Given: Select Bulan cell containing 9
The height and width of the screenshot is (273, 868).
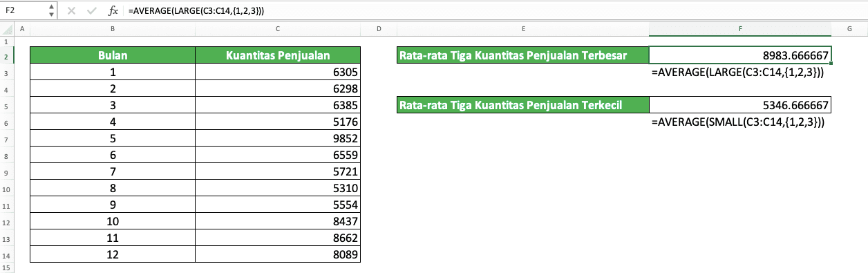Looking at the screenshot, I should (x=113, y=205).
